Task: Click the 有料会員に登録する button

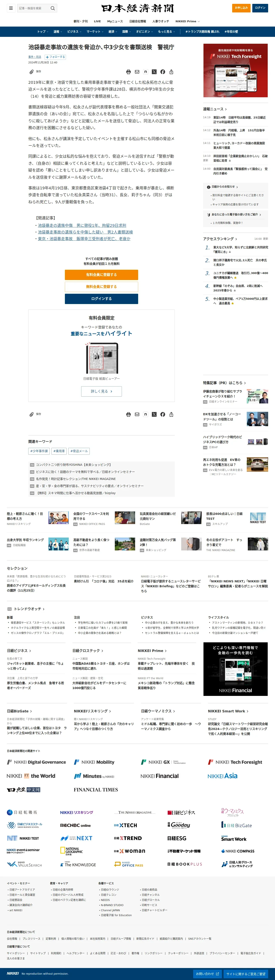Action: point(101,275)
